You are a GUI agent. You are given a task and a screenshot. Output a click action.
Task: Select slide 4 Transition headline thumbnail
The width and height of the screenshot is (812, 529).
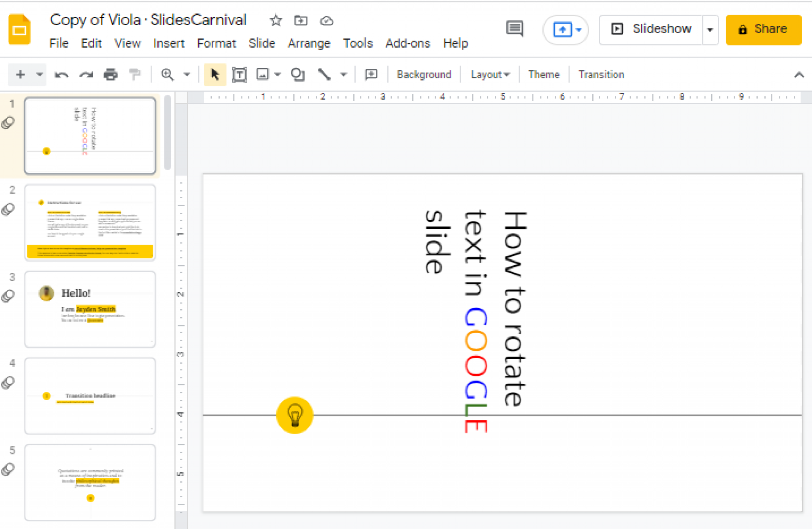(x=90, y=395)
